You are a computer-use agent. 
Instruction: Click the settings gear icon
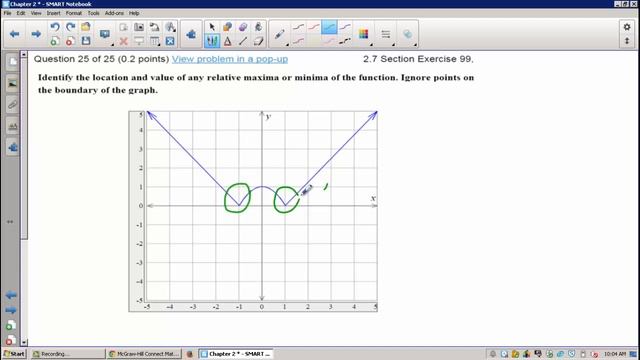click(x=627, y=27)
